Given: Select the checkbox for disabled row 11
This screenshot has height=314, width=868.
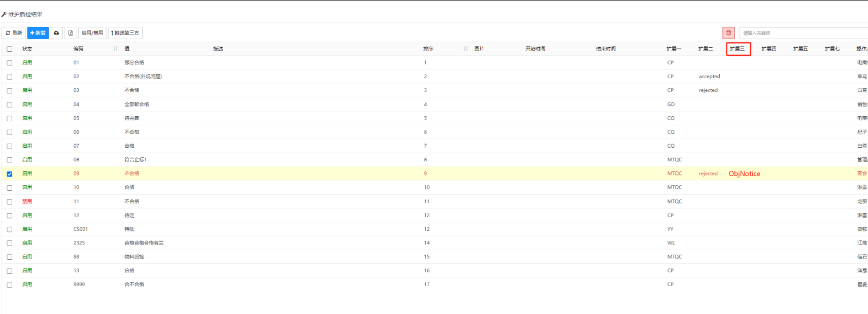Looking at the screenshot, I should [x=10, y=202].
